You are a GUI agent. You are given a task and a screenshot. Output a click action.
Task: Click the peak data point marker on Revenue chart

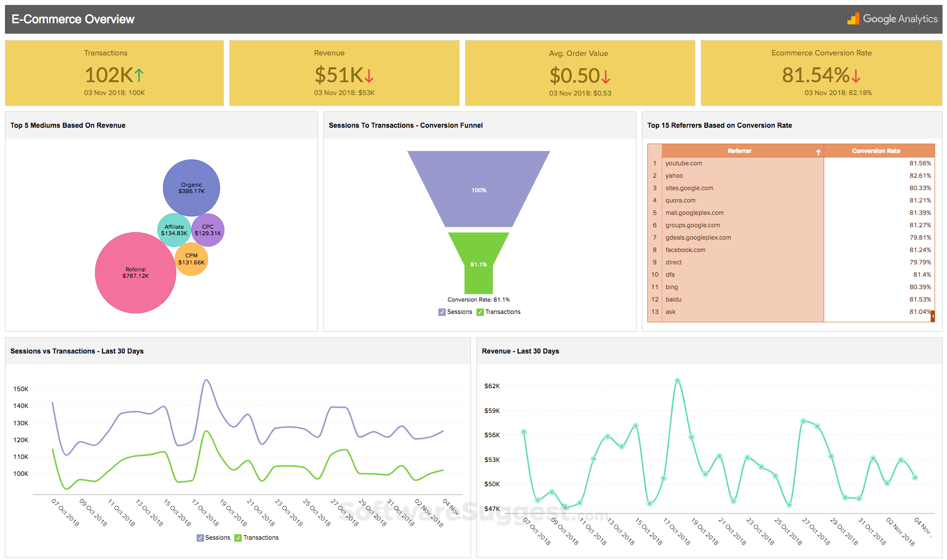point(678,380)
